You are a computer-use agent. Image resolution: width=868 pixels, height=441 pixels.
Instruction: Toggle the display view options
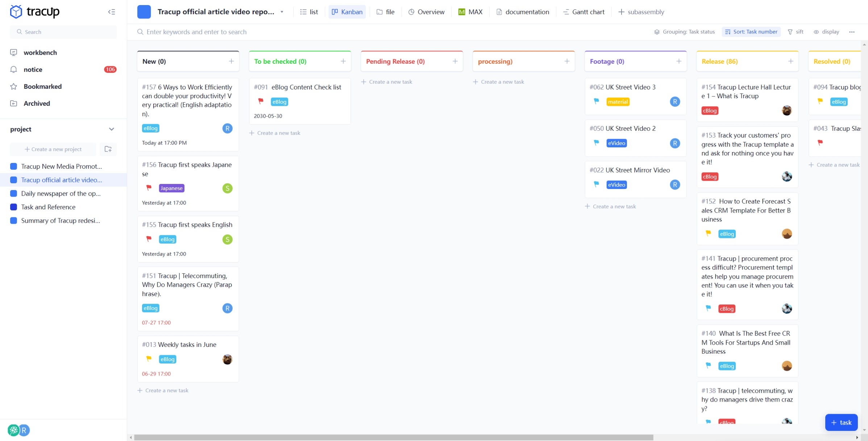point(826,32)
